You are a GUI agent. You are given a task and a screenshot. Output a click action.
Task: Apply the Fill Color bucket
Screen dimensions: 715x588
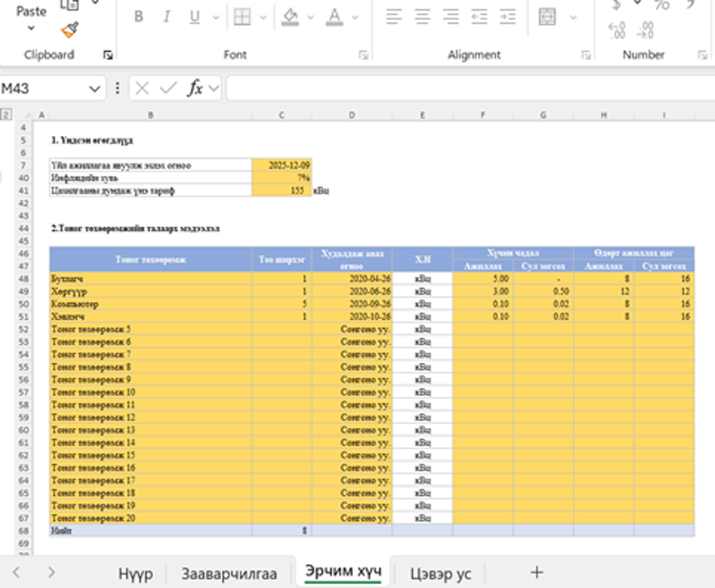tap(290, 17)
